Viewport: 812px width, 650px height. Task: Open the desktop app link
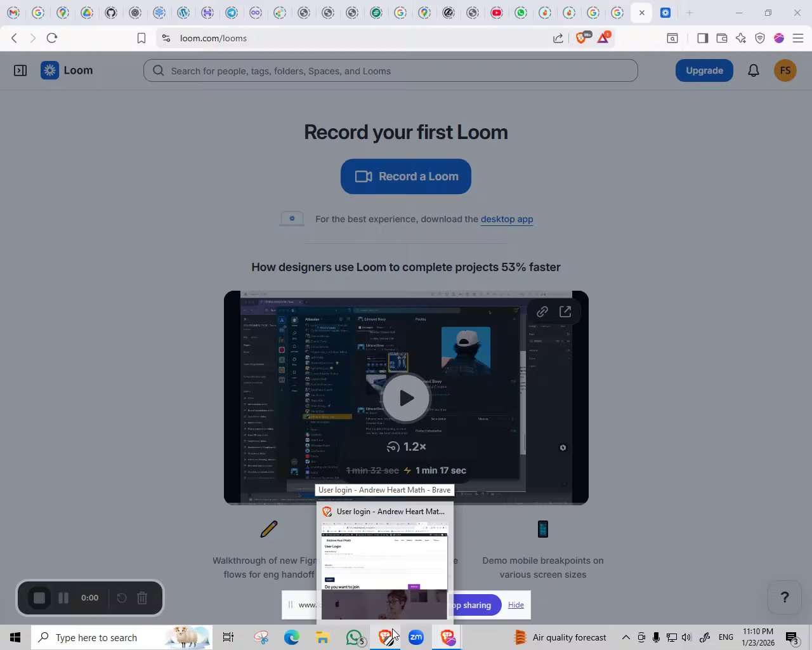pyautogui.click(x=507, y=219)
